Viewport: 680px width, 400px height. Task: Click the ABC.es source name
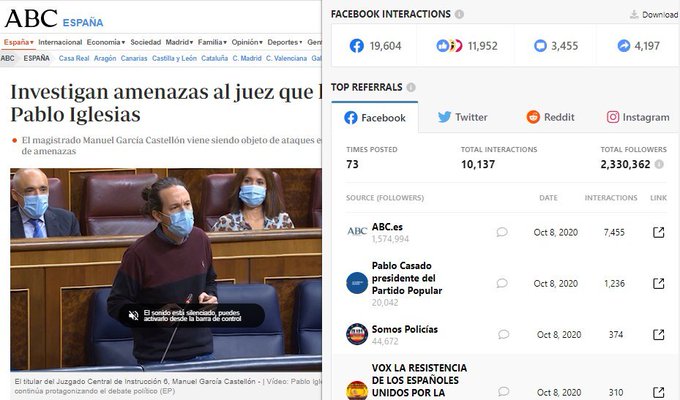pyautogui.click(x=387, y=227)
